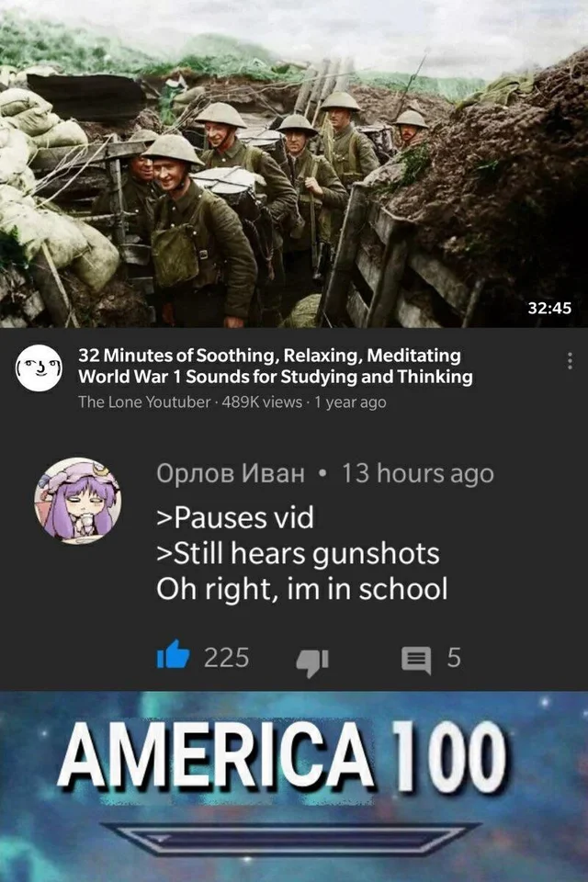Click the commenter name Орлов Иван
The height and width of the screenshot is (882, 588).
(231, 473)
